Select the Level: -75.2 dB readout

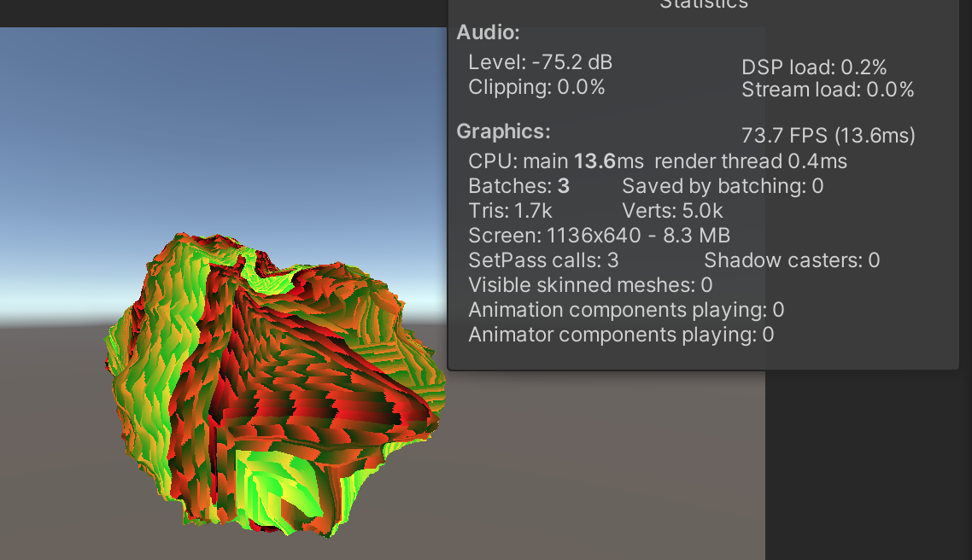541,61
